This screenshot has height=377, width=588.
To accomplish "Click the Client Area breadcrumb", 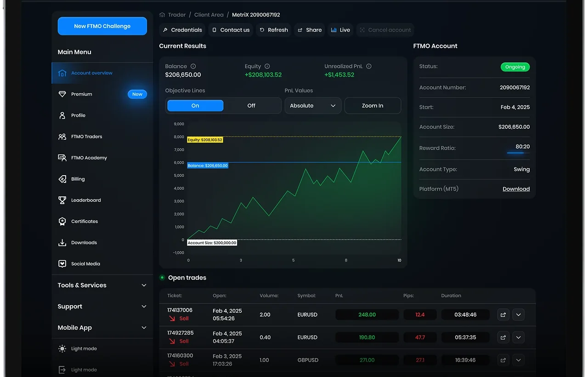I will point(209,15).
